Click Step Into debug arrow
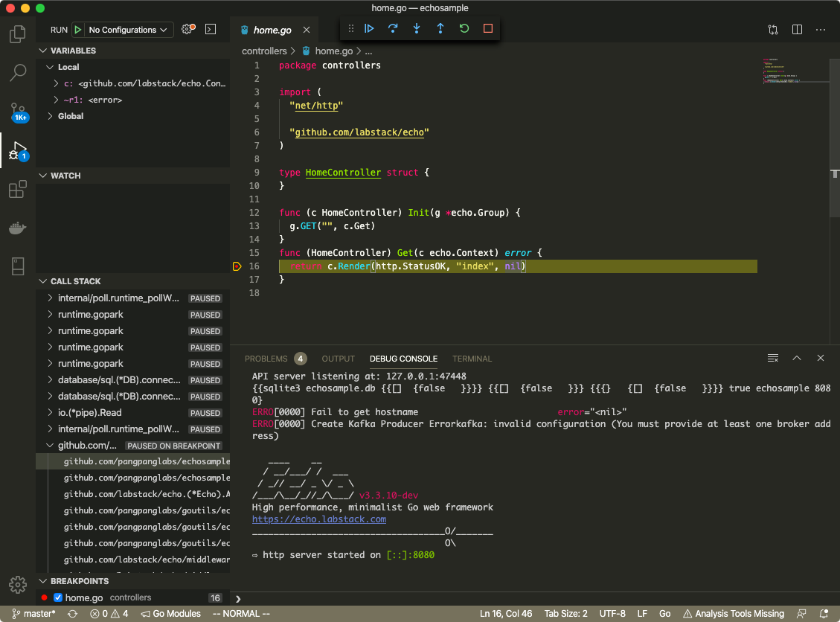 click(x=417, y=29)
